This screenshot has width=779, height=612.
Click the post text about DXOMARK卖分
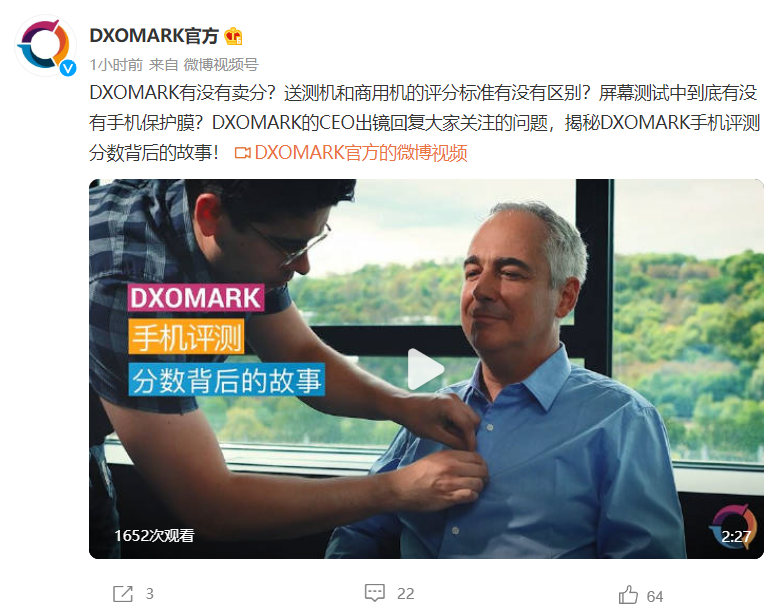click(x=425, y=123)
